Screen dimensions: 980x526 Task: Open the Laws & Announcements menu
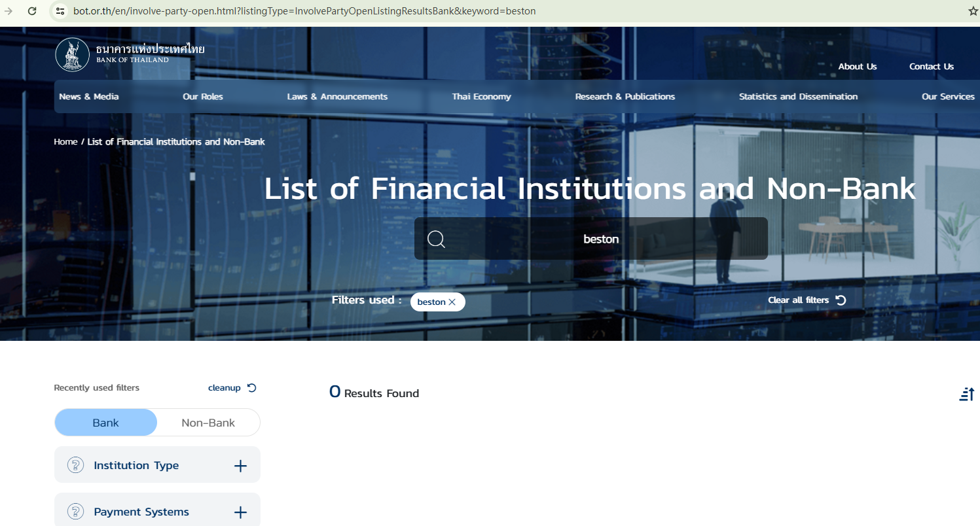point(337,97)
